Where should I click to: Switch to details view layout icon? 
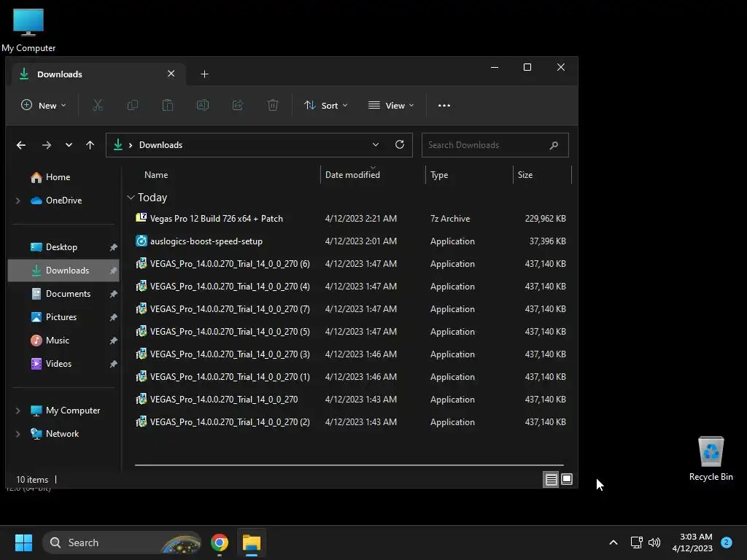pos(551,480)
